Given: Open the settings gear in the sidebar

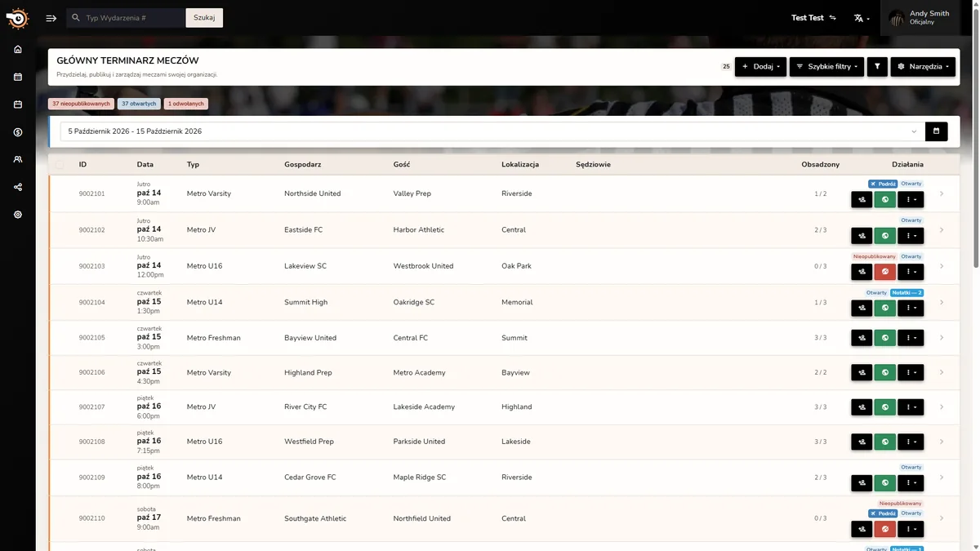Looking at the screenshot, I should click(x=18, y=215).
